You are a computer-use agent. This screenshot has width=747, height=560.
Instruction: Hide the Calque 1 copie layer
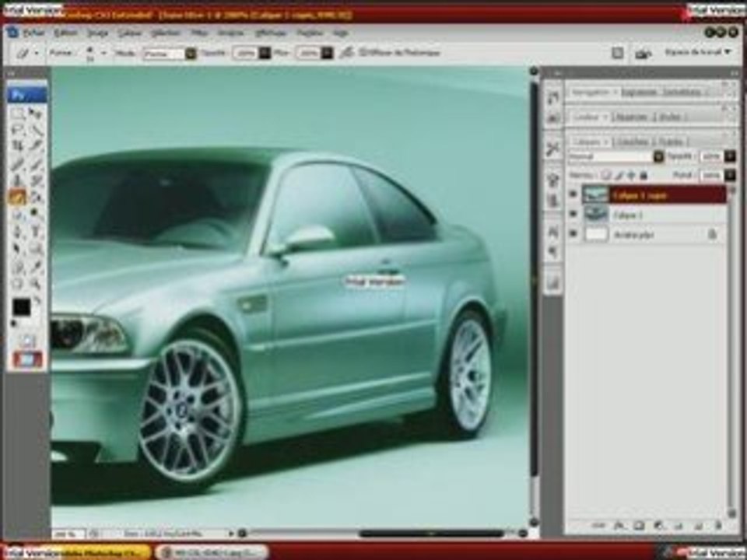click(573, 194)
